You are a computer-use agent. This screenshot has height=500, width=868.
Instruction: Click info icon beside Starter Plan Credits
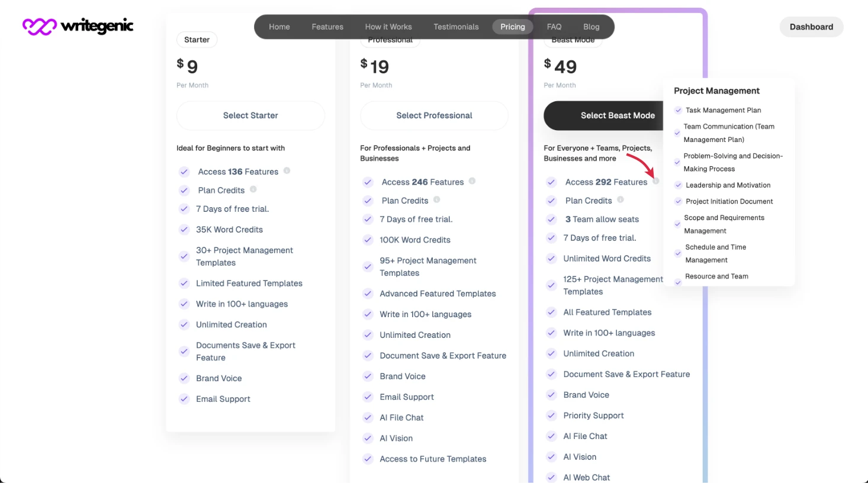click(x=253, y=189)
